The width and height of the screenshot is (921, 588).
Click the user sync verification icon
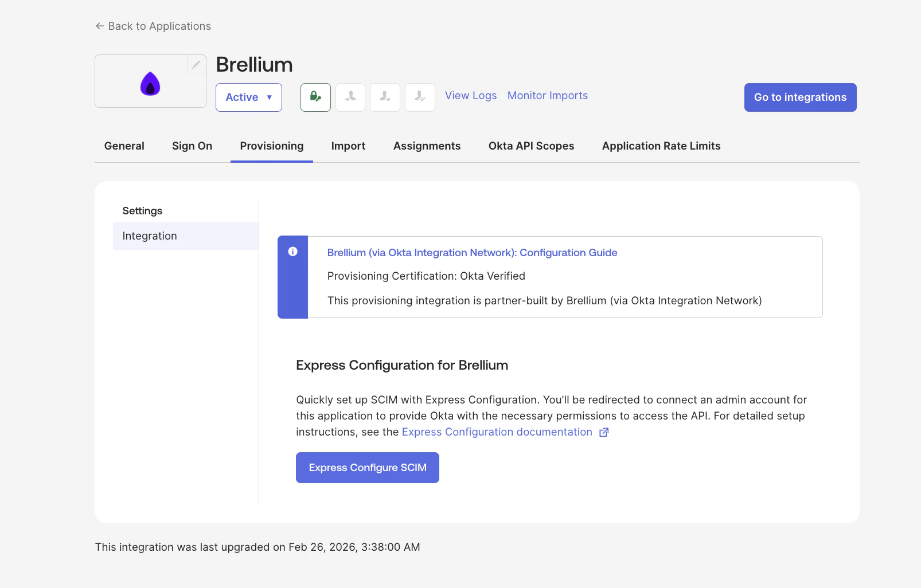pos(420,97)
